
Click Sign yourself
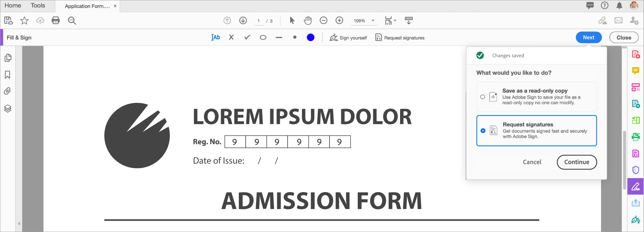click(348, 38)
